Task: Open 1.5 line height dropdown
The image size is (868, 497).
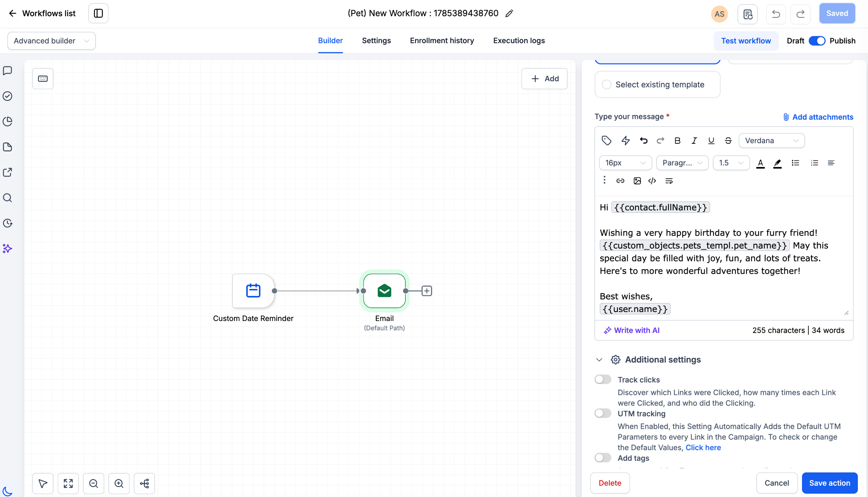Action: (x=731, y=163)
